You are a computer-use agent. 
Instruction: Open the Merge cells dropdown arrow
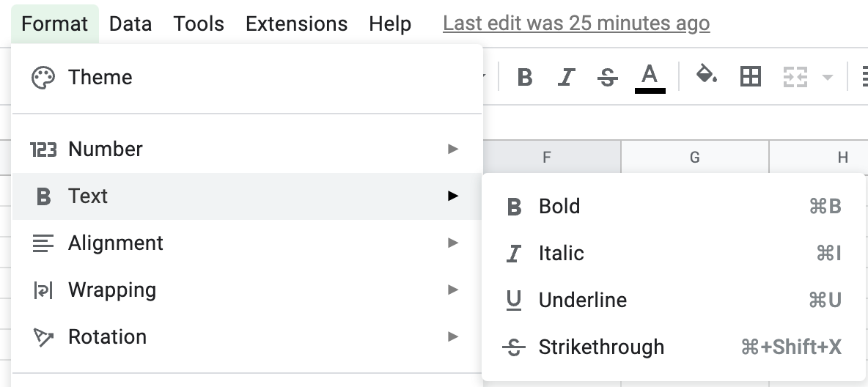click(x=828, y=77)
